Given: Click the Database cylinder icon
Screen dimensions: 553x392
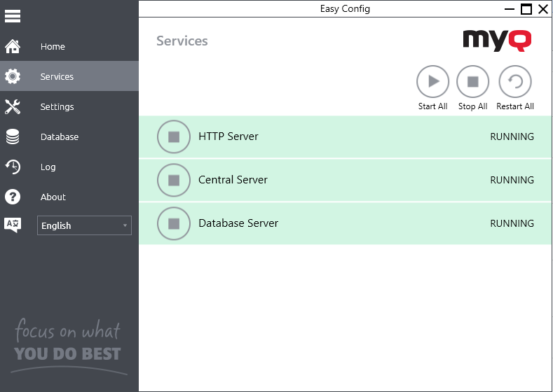Looking at the screenshot, I should 13,137.
